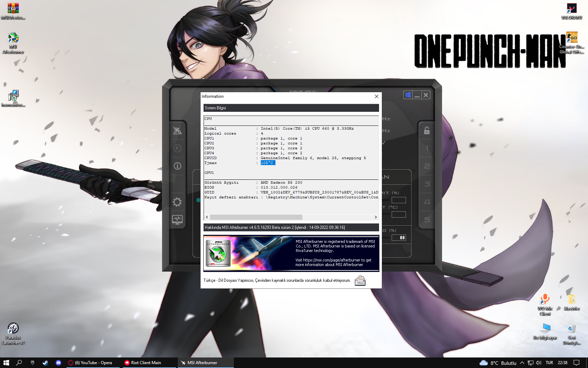The height and width of the screenshot is (368, 588).
Task: Launch Counter-Strike Global Offensive from desktop
Action: pos(572,43)
